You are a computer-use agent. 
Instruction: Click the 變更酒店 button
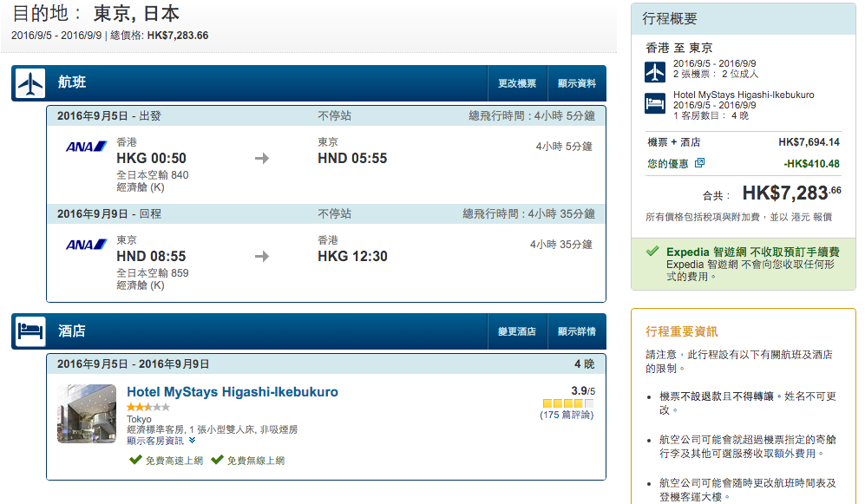(x=517, y=331)
